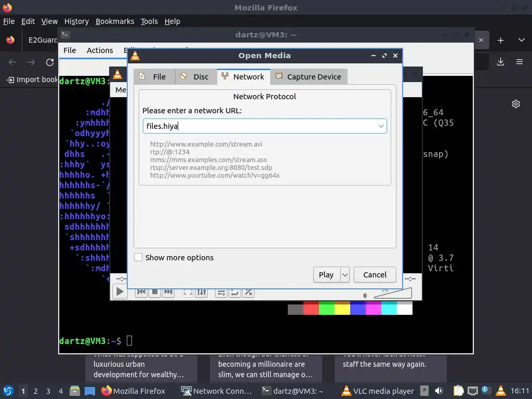Open the Play button dropdown arrow

345,274
